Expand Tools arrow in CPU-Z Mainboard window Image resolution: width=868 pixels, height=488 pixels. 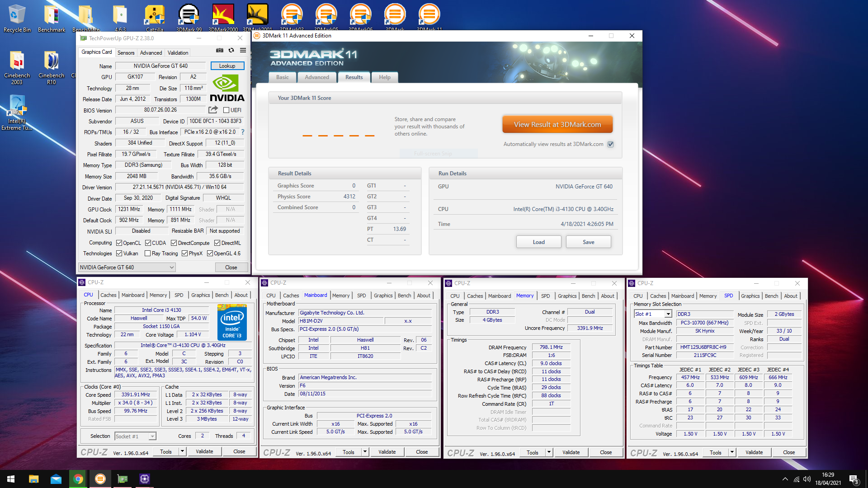point(365,452)
